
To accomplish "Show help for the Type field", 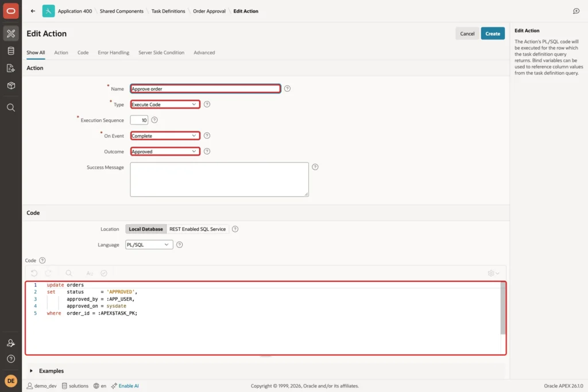I will (x=207, y=104).
